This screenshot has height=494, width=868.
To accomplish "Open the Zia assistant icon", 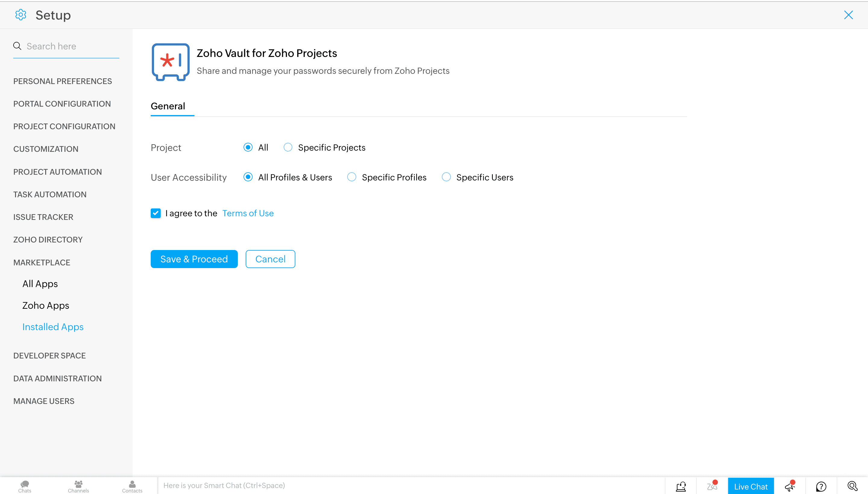I will click(712, 486).
